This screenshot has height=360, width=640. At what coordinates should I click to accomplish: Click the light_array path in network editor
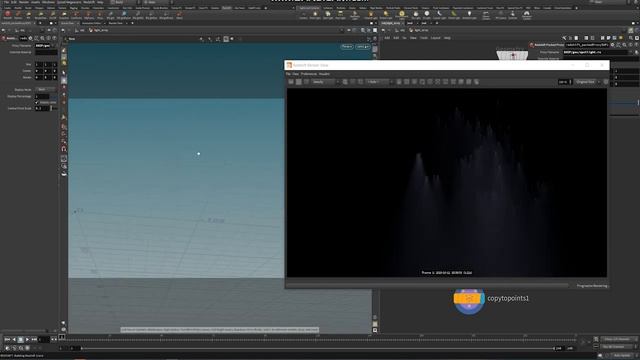pyautogui.click(x=419, y=30)
